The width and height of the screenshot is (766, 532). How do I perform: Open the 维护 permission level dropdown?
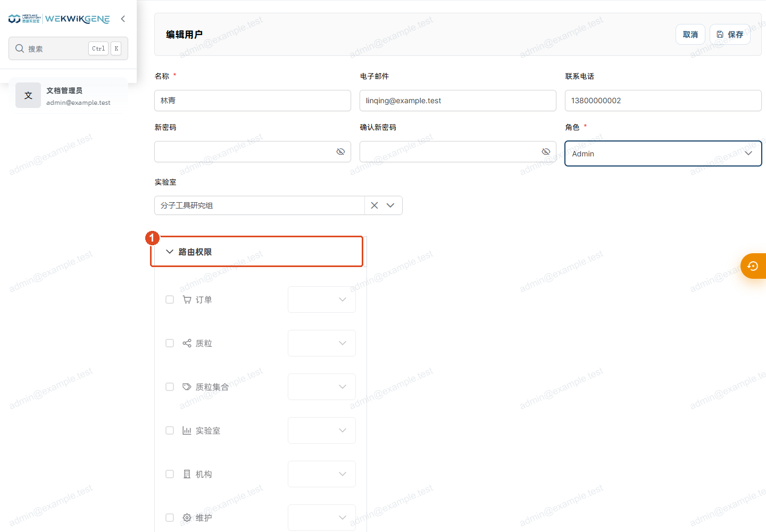coord(322,518)
